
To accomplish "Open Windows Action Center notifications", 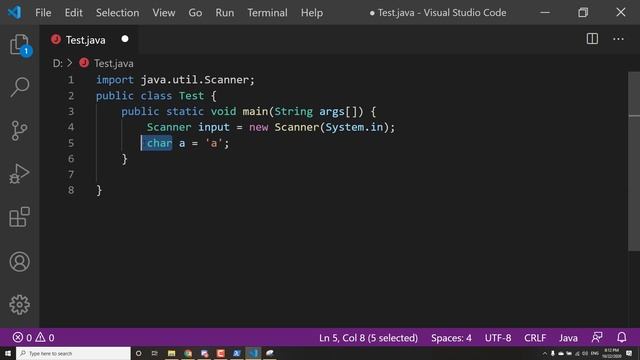I will tap(629, 353).
